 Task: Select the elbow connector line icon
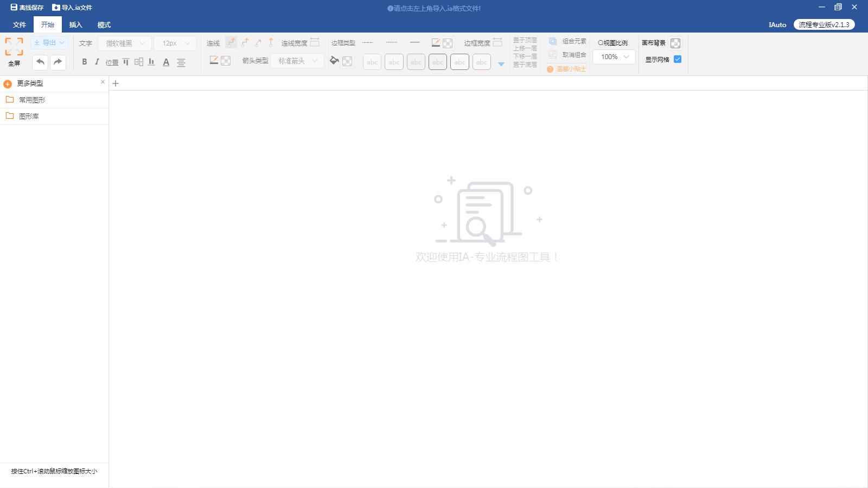point(231,43)
